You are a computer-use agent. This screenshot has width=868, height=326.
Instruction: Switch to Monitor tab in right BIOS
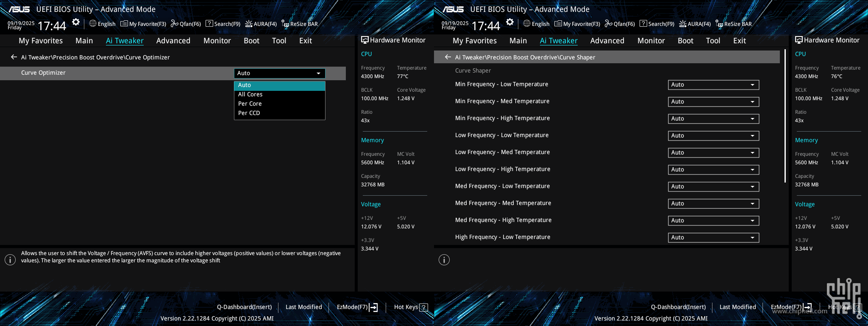click(651, 41)
